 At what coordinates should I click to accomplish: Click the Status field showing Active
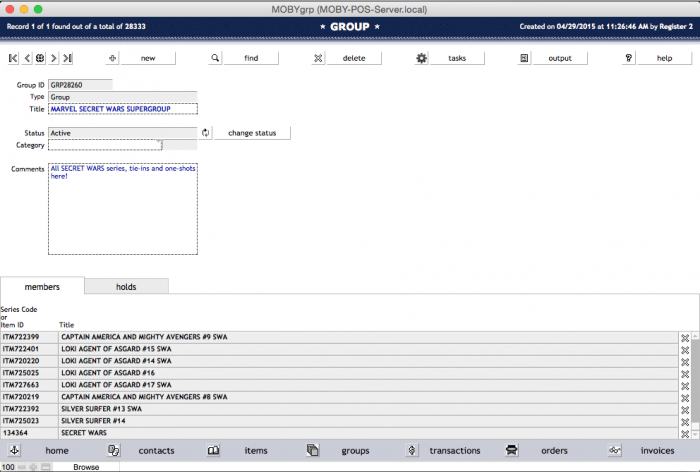pyautogui.click(x=123, y=133)
